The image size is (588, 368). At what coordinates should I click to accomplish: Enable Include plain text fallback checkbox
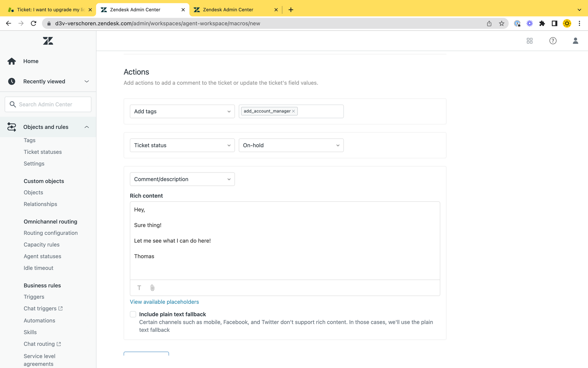pos(133,314)
